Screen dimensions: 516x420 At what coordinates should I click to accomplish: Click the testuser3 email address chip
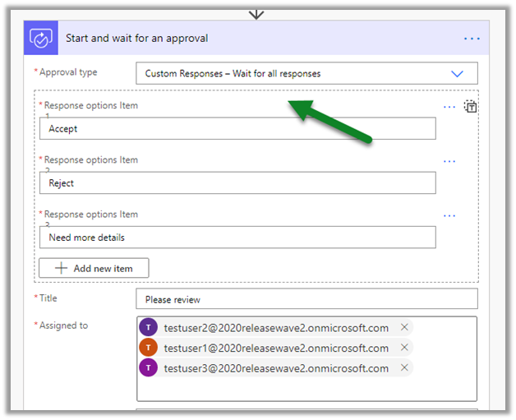point(275,368)
